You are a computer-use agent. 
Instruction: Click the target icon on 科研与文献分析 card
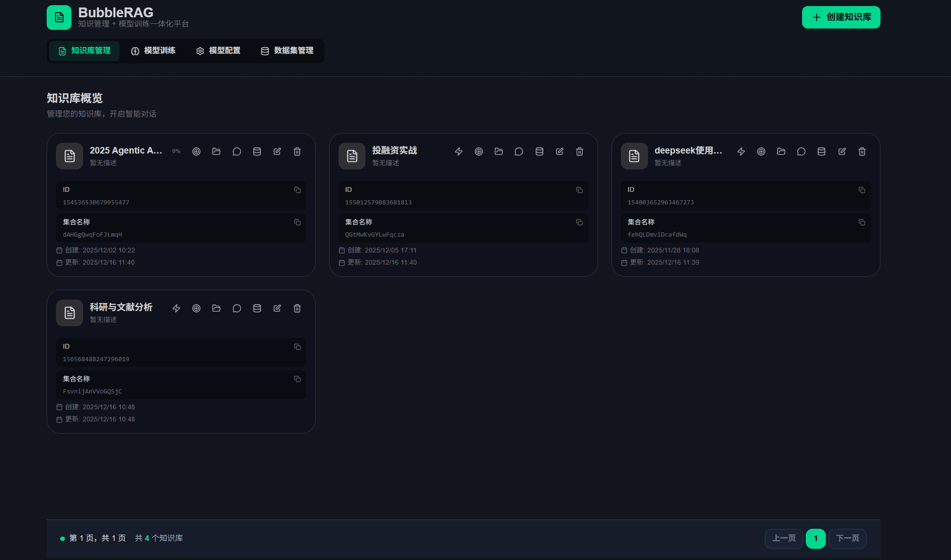[196, 308]
